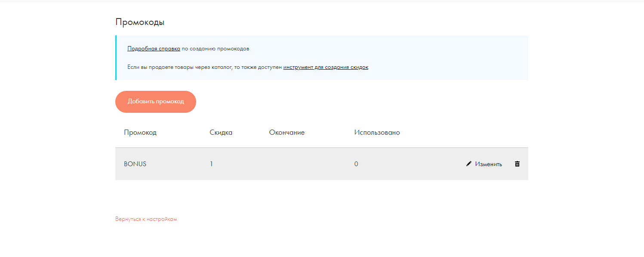Follow the инструмент для создания скидок link
The height and width of the screenshot is (257, 644).
(326, 67)
